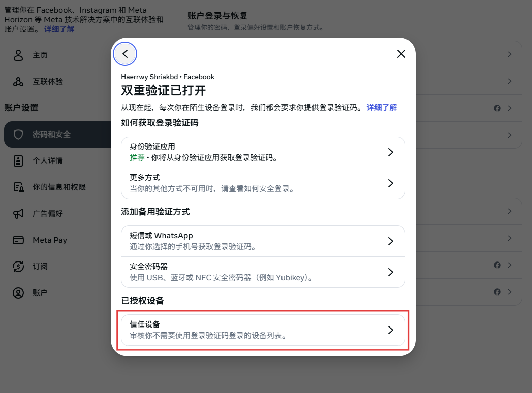The image size is (532, 393).
Task: Click the 广告偏好 megaphone icon
Action: point(18,214)
